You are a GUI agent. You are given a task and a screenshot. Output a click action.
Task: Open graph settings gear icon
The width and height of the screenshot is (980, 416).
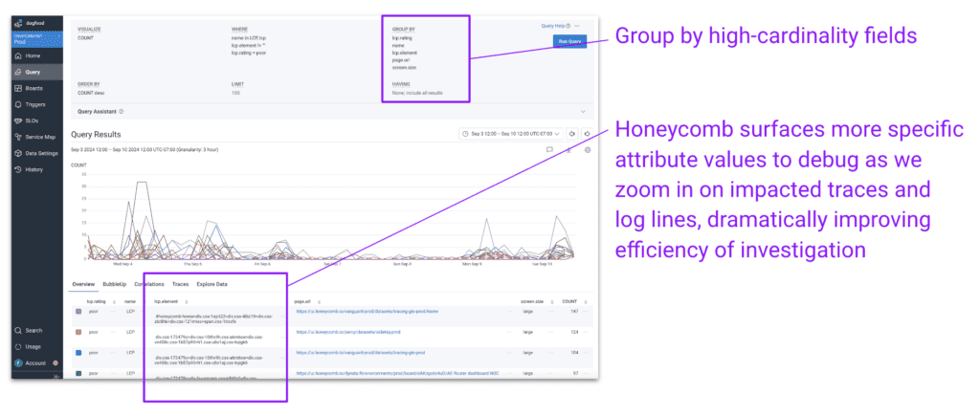tap(588, 150)
